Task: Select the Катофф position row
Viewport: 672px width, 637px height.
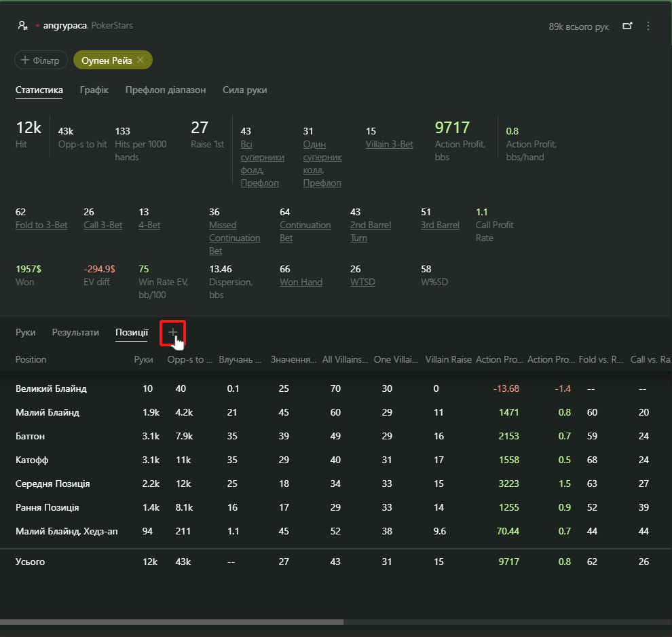Action: (x=336, y=460)
